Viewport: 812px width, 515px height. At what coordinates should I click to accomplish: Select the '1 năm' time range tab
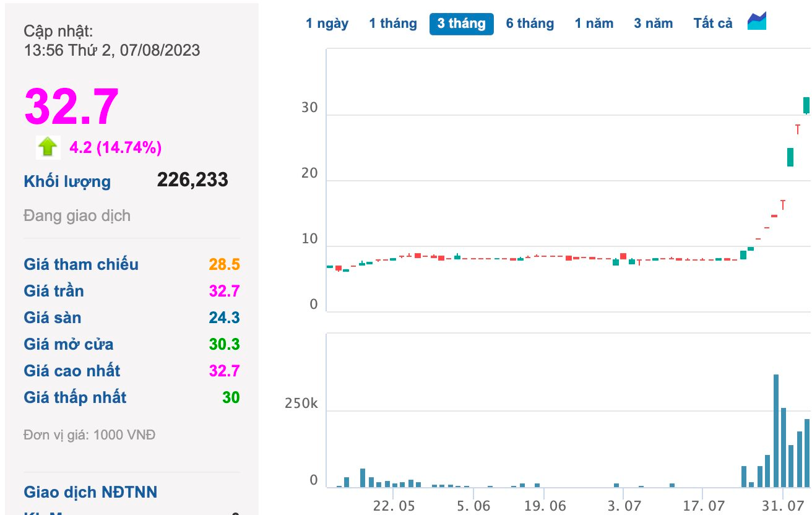click(x=594, y=24)
